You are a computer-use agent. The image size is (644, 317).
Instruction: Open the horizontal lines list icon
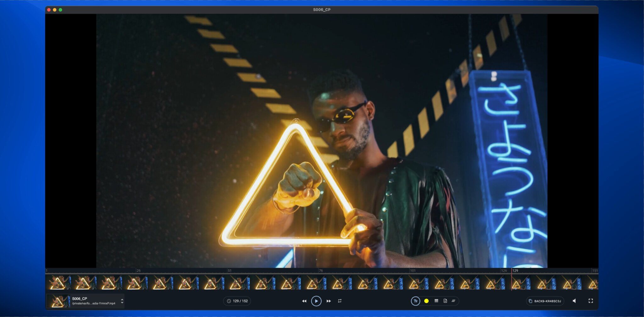click(x=436, y=301)
